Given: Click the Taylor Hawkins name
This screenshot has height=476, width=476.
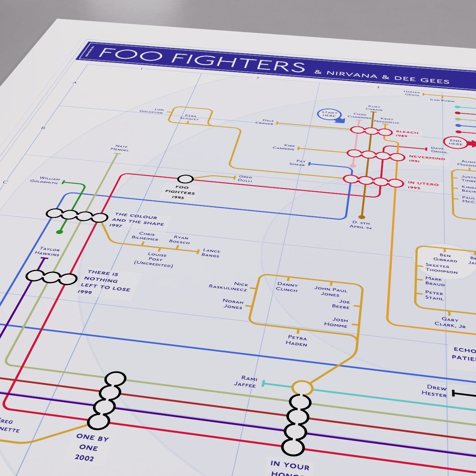Looking at the screenshot, I should click(48, 251).
